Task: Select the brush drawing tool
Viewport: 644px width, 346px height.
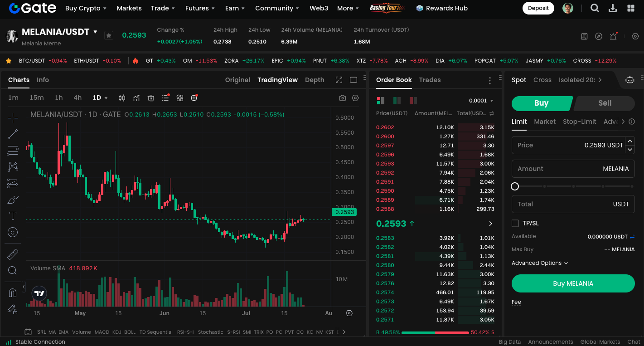Action: coord(13,200)
